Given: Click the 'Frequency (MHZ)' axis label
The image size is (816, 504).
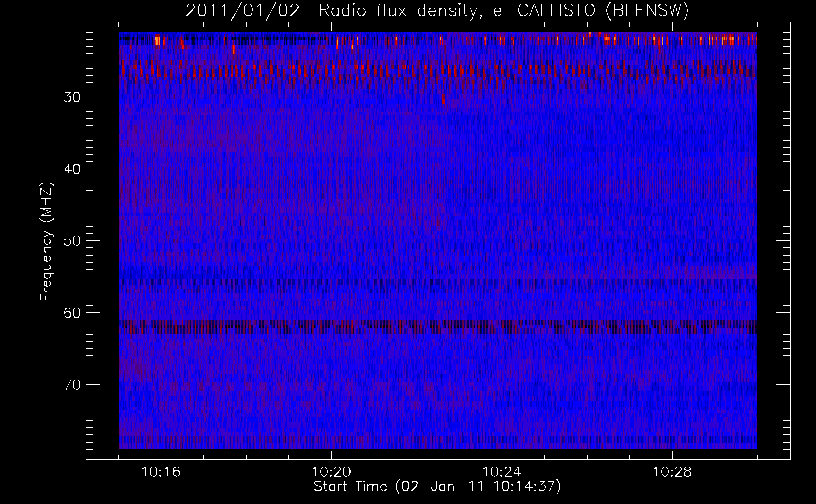Looking at the screenshot, I should [x=47, y=242].
